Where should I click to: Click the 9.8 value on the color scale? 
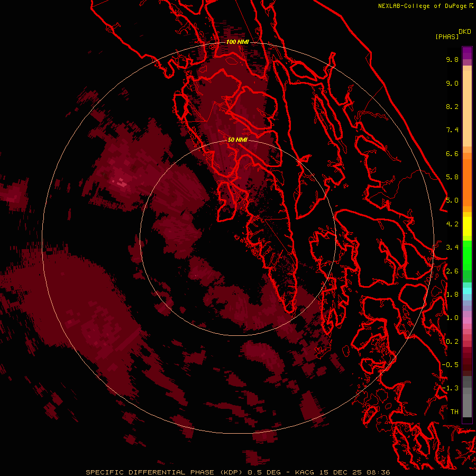pyautogui.click(x=452, y=59)
